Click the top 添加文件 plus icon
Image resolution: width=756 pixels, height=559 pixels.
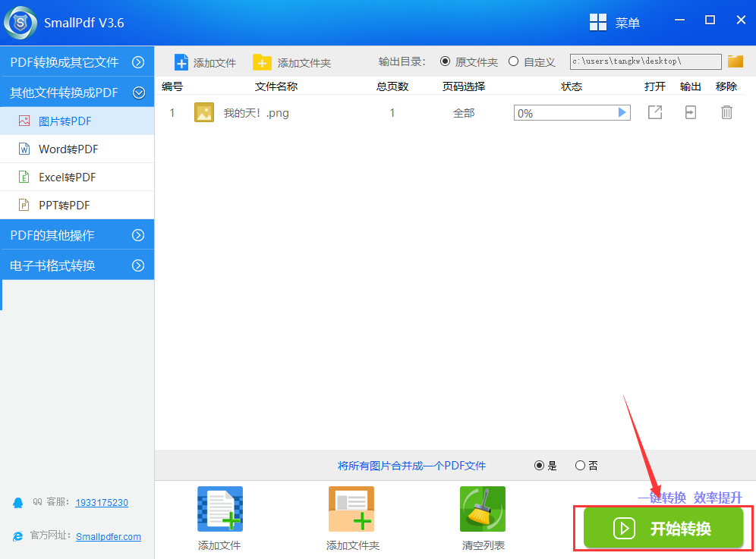click(181, 63)
